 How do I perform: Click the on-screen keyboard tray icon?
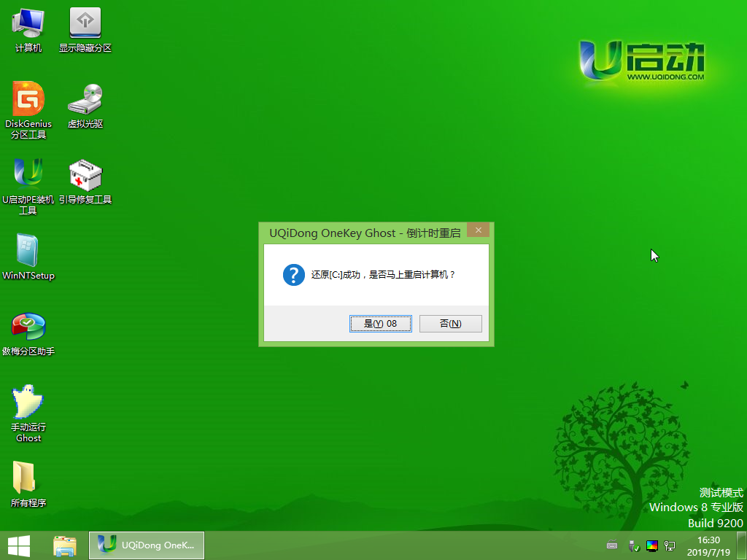coord(612,545)
